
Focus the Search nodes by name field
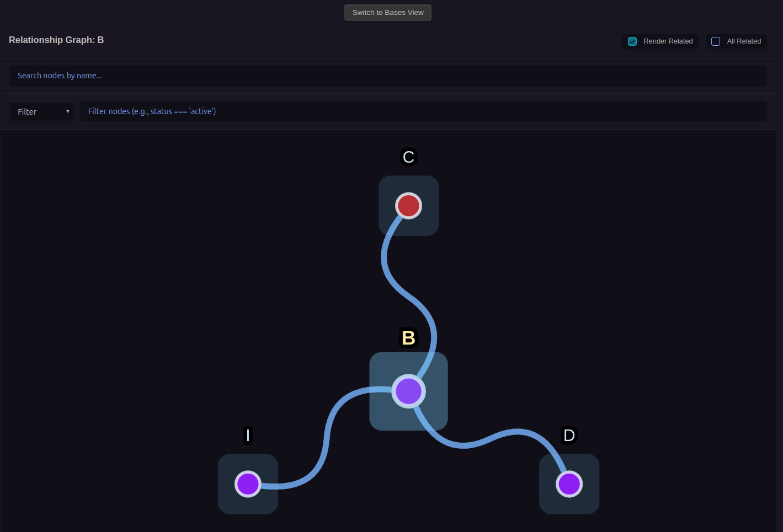pyautogui.click(x=387, y=76)
